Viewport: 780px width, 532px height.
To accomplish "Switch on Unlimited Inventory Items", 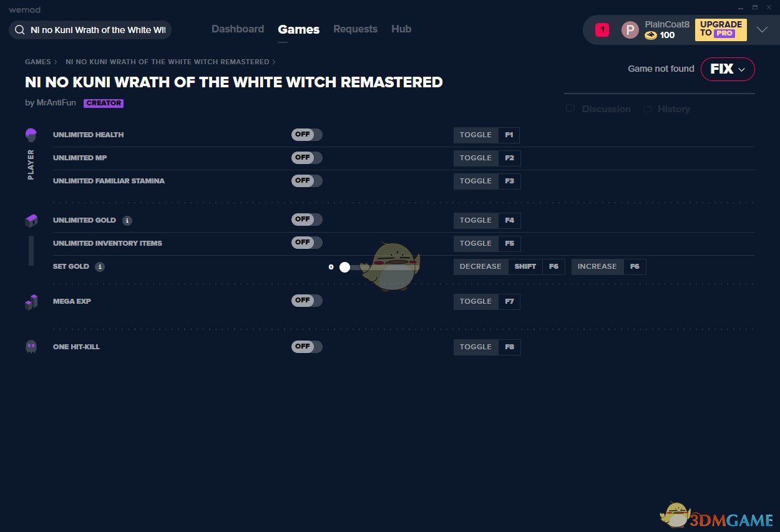I will pyautogui.click(x=307, y=243).
